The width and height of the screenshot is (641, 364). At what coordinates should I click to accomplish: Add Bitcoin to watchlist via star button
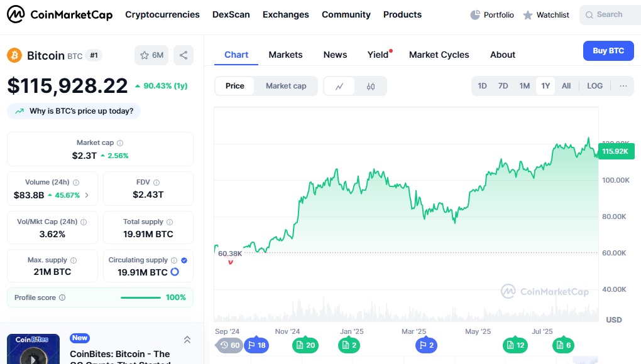tap(151, 55)
